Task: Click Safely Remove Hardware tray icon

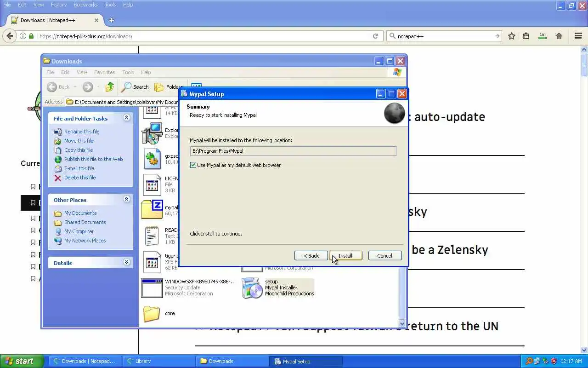Action: (x=545, y=361)
